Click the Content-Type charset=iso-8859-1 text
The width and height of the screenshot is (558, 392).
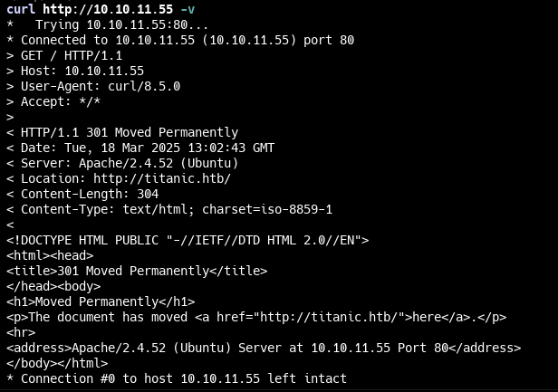point(267,209)
